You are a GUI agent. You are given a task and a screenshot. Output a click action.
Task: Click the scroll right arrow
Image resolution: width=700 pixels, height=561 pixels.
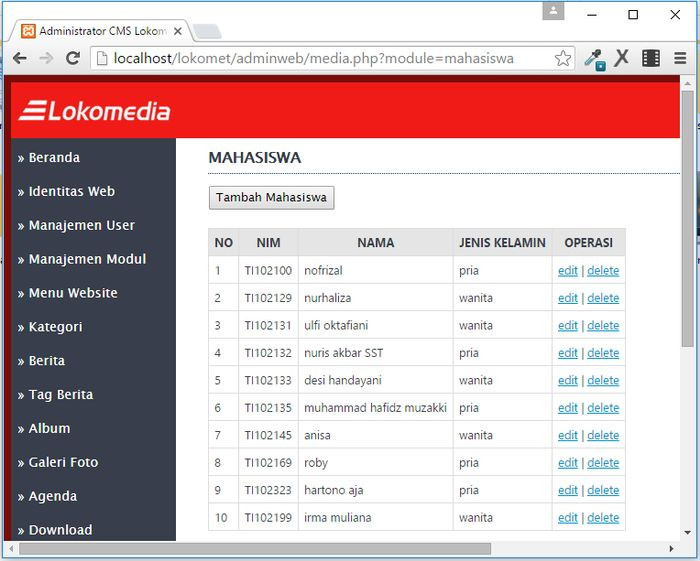pos(671,549)
